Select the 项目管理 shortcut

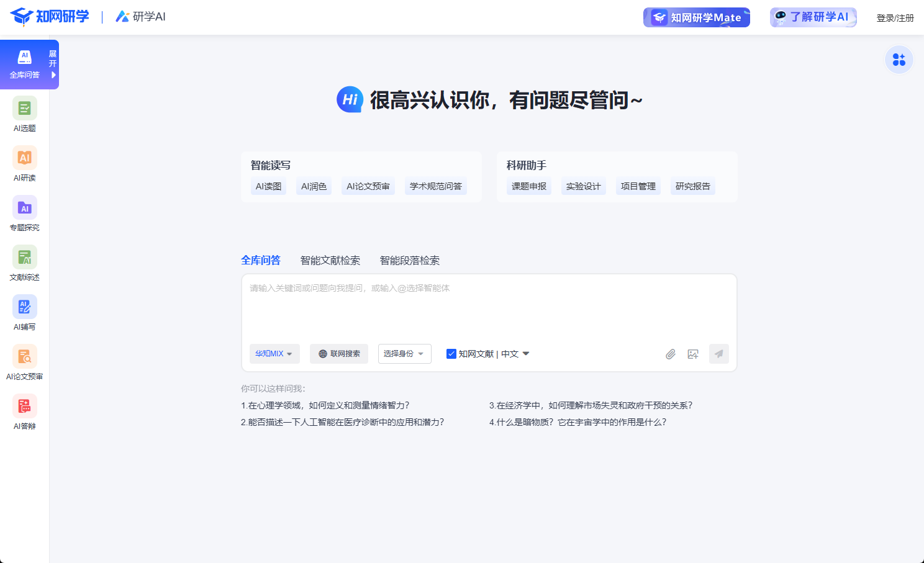(638, 186)
